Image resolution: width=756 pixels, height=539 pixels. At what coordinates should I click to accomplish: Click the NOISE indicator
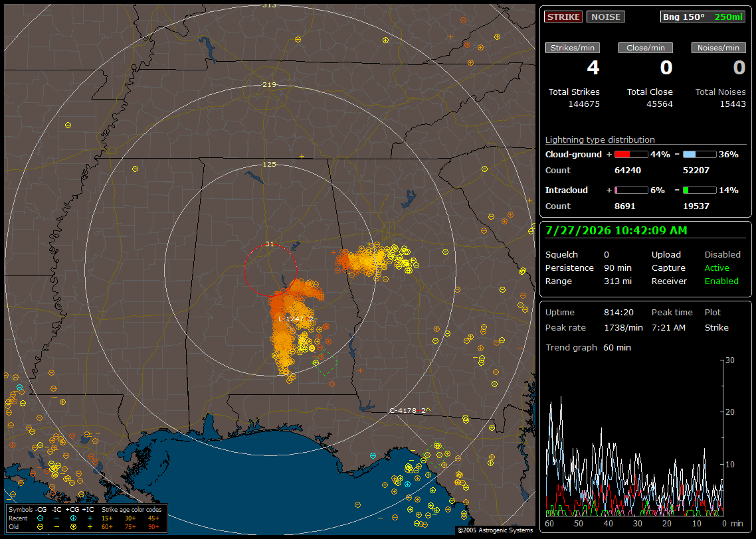(606, 17)
